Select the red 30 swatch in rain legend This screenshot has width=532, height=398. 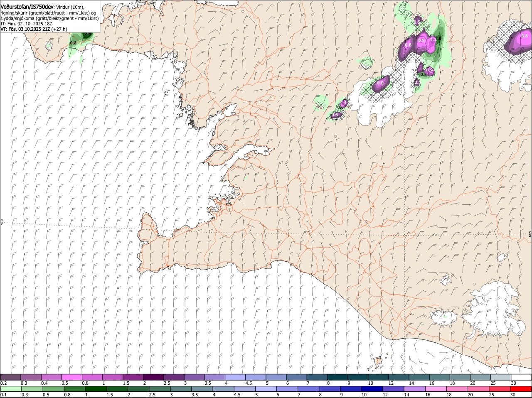521,389
